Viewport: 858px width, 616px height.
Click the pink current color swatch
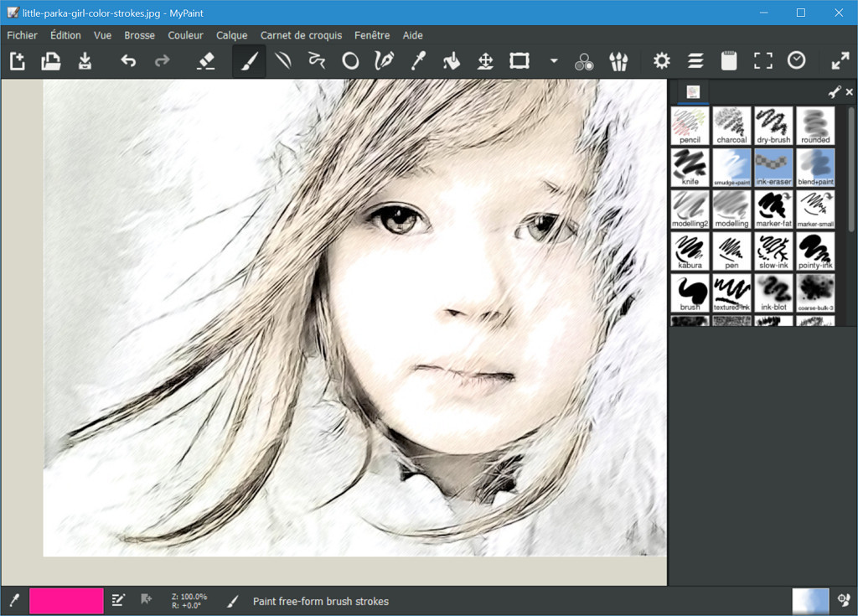[x=67, y=600]
